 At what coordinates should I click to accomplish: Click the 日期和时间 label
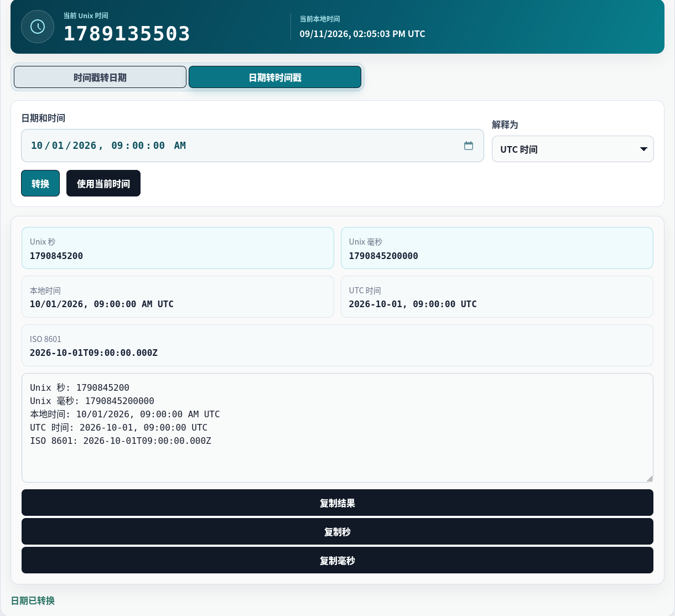(x=43, y=118)
